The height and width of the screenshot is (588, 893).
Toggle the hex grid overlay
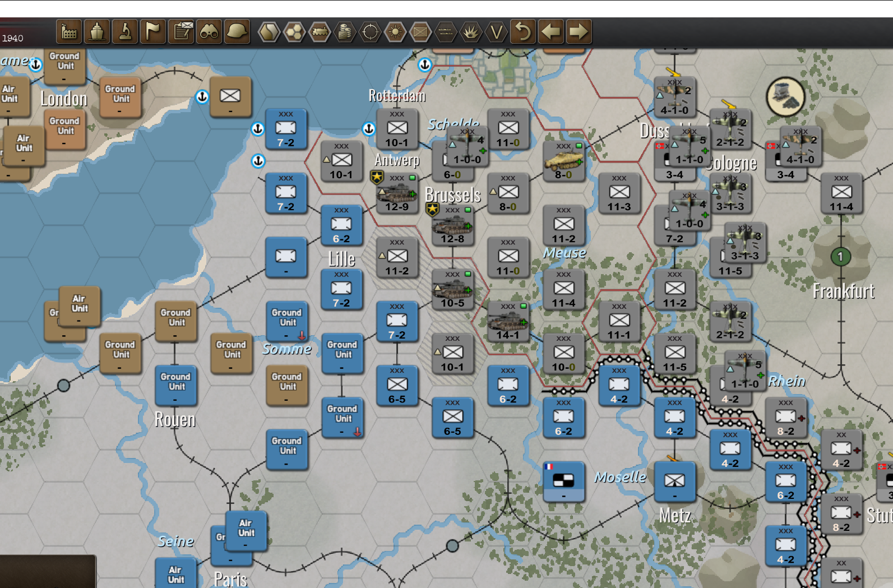click(294, 32)
